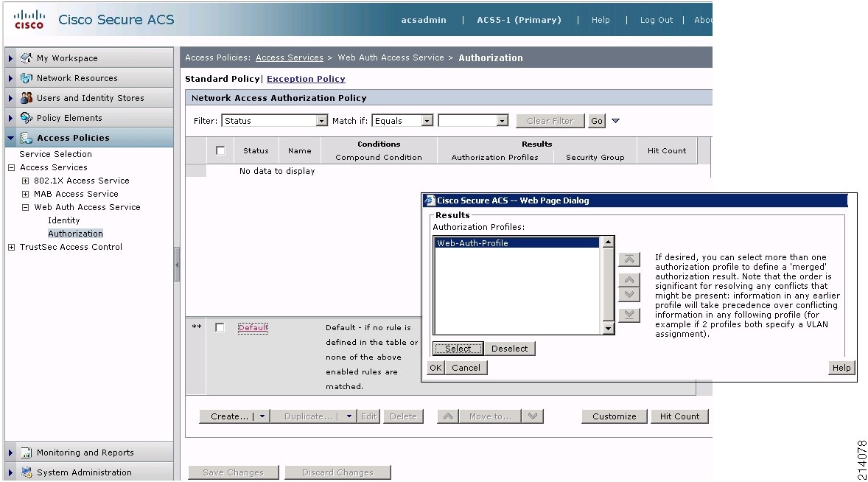
Task: Click the Customize button
Action: point(614,416)
